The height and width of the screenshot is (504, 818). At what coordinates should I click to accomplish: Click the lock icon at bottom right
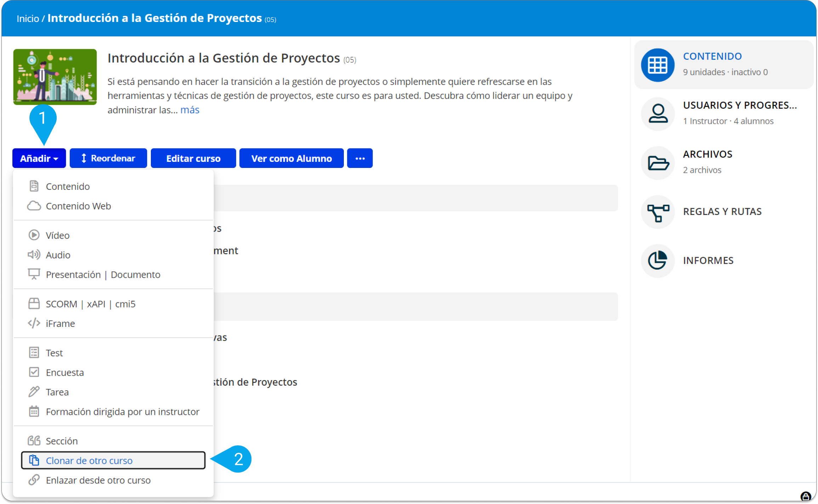805,496
